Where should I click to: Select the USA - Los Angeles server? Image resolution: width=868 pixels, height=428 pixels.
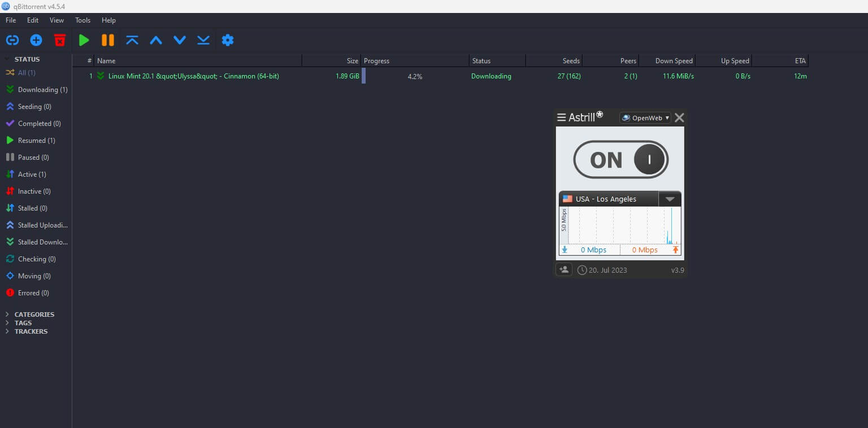[609, 199]
